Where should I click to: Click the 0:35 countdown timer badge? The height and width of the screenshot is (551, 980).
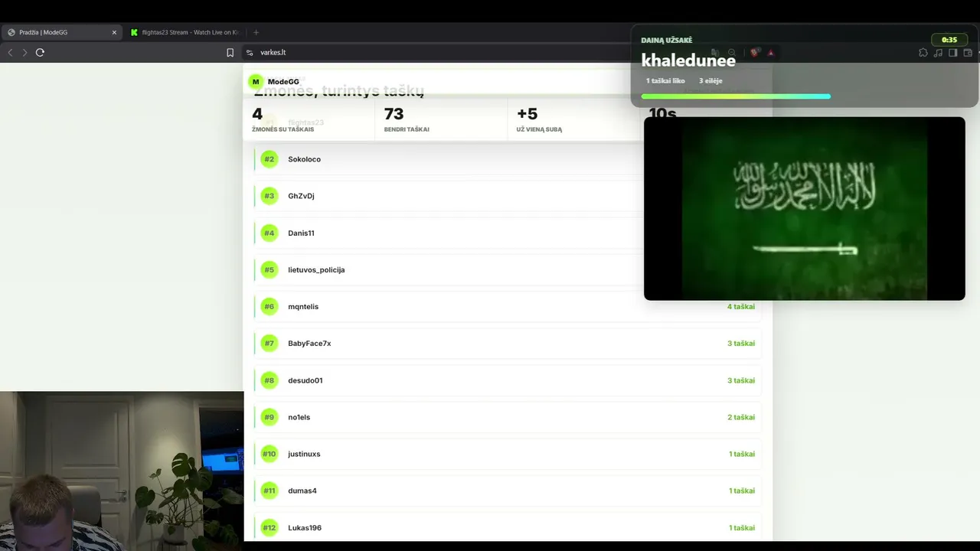coord(949,40)
